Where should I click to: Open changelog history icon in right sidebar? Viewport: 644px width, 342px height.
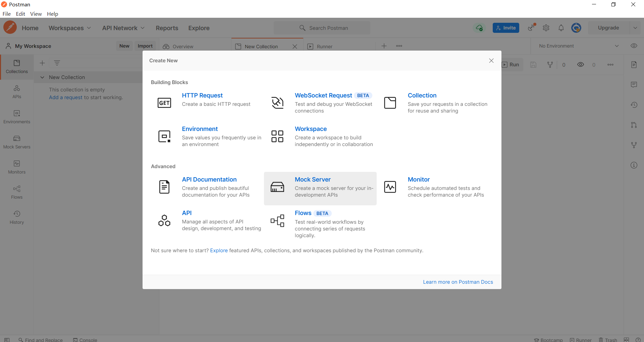[x=634, y=105]
